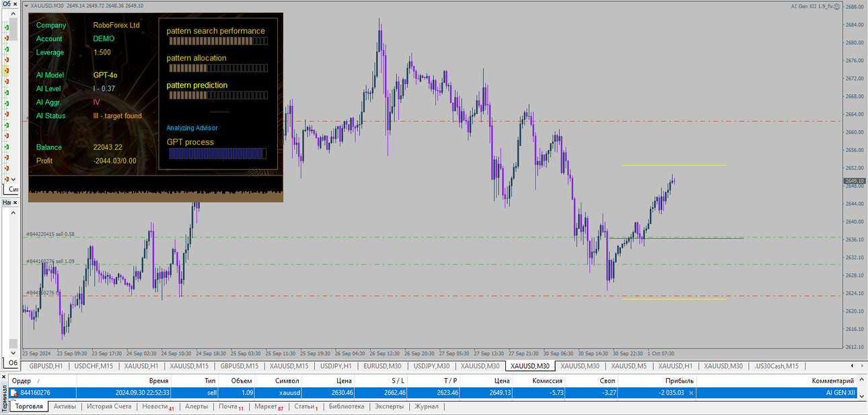The image size is (868, 415).
Task: Switch to EURUSD,M30 chart tab
Action: (x=382, y=366)
